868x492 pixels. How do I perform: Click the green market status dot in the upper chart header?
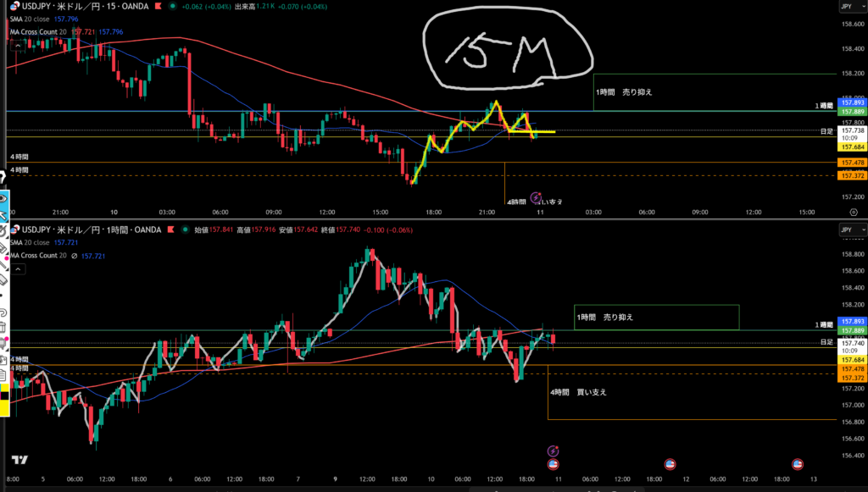point(175,6)
